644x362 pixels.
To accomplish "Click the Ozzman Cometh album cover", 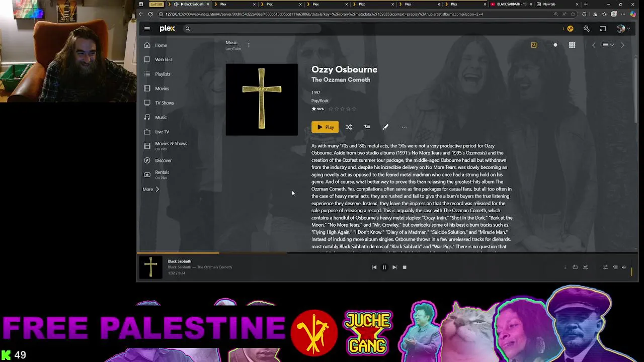I will (262, 100).
